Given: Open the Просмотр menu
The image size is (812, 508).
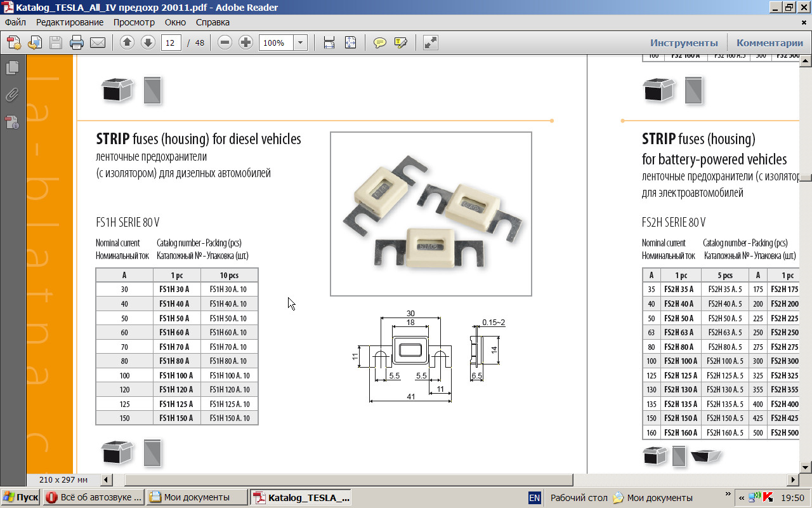Looking at the screenshot, I should (134, 22).
